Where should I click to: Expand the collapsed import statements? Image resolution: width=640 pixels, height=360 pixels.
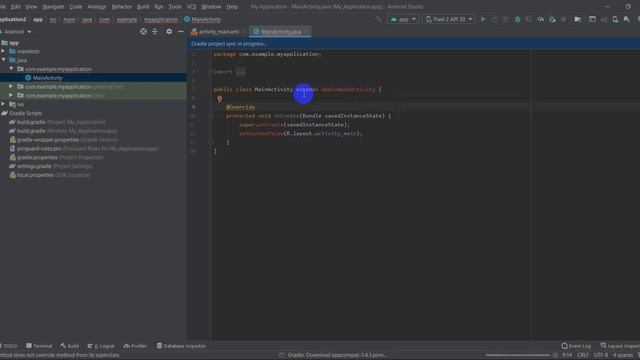[x=240, y=72]
